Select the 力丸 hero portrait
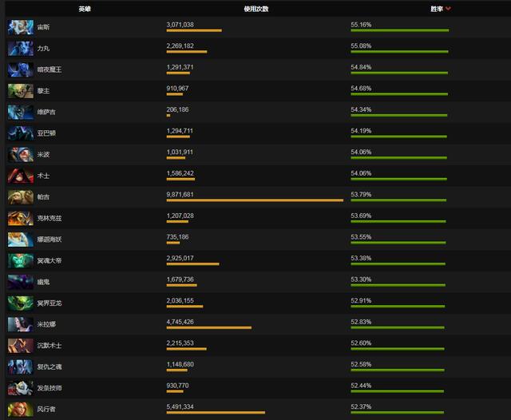The image size is (511, 420). click(20, 49)
